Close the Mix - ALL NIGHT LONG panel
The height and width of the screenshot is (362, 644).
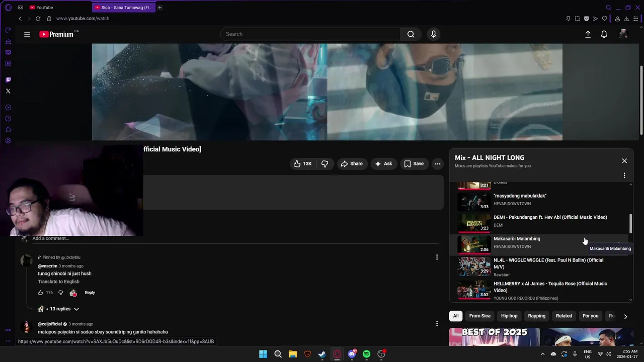coord(624,161)
